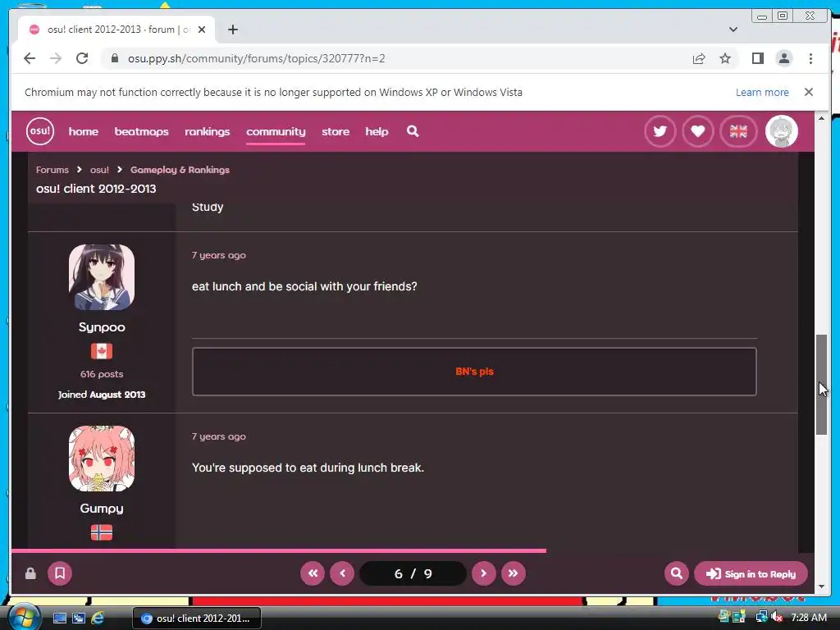Click scrollbar up arrow
This screenshot has width=840, height=630.
click(x=822, y=118)
